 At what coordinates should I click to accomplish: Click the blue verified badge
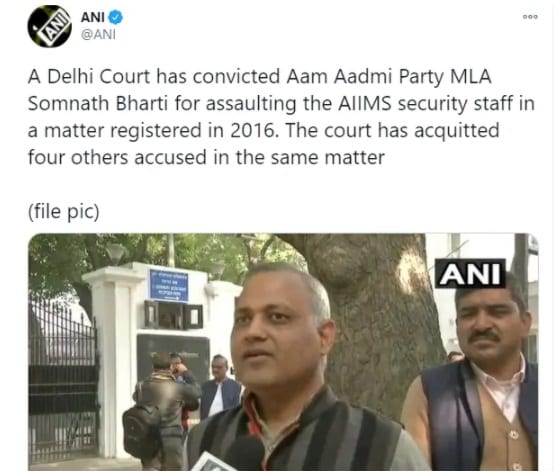tap(115, 17)
